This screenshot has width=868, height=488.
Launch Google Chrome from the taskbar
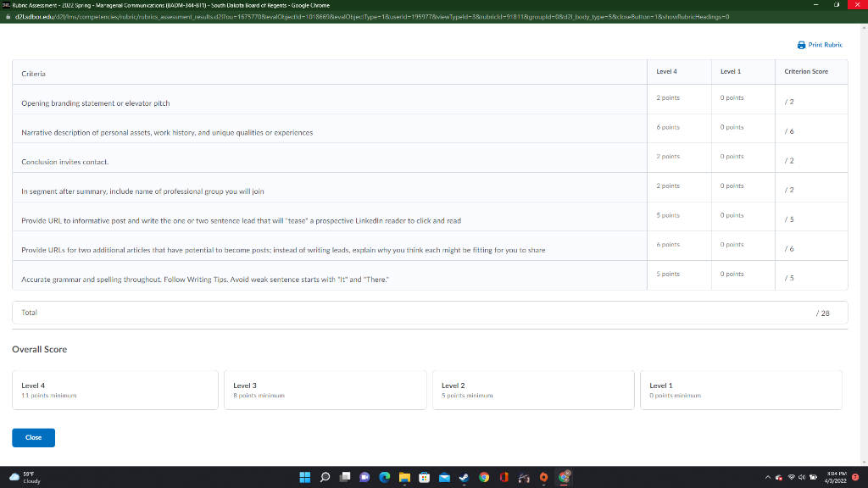coord(483,477)
